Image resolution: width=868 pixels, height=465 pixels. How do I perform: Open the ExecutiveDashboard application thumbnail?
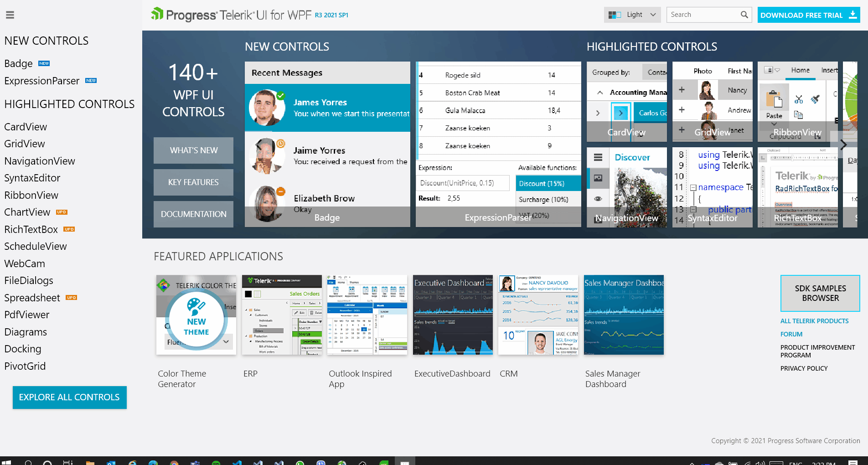453,315
